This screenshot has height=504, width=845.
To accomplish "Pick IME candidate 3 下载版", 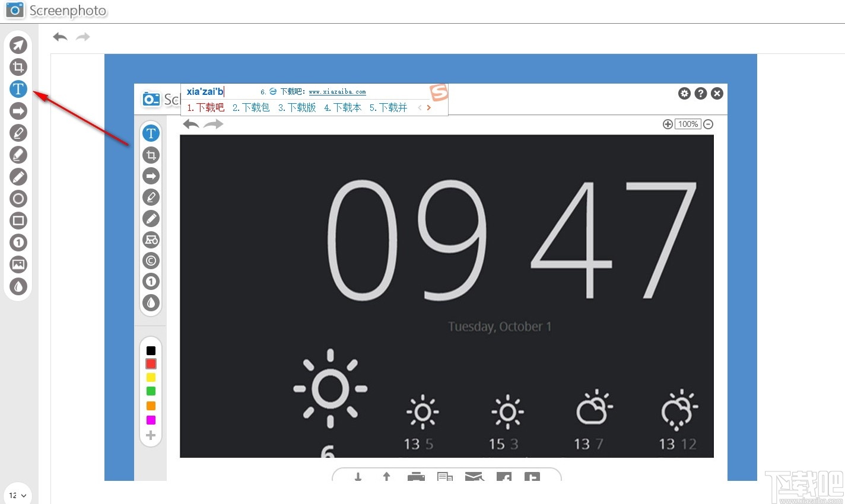I will pos(297,107).
